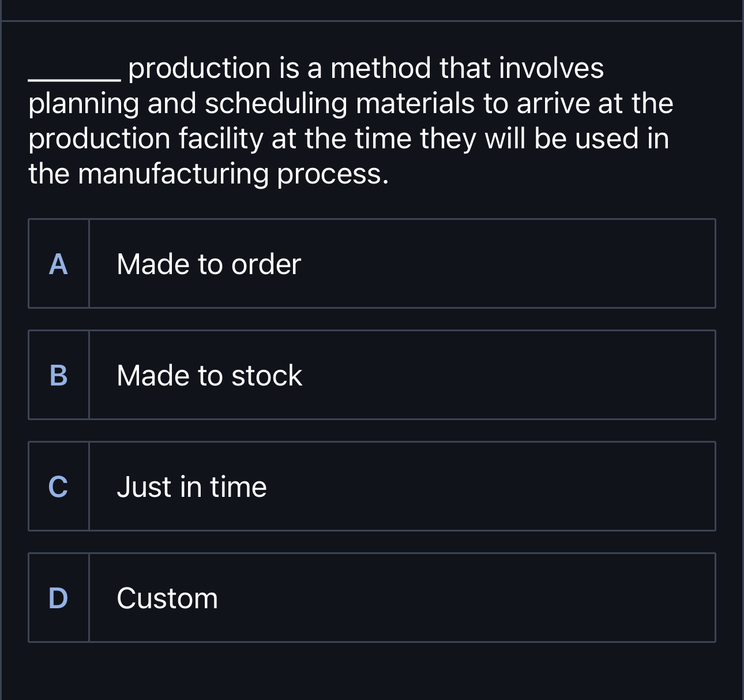Choose the correct answer "Just in time"

[372, 485]
